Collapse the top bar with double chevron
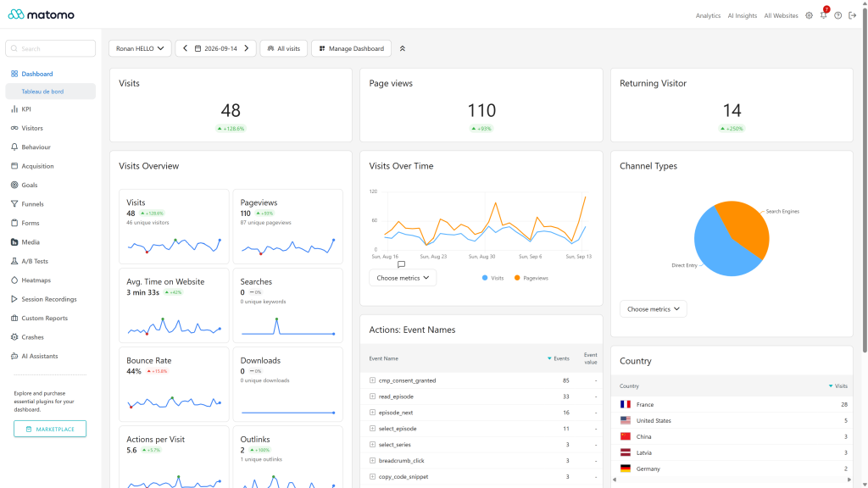The width and height of the screenshot is (868, 488). click(x=403, y=48)
